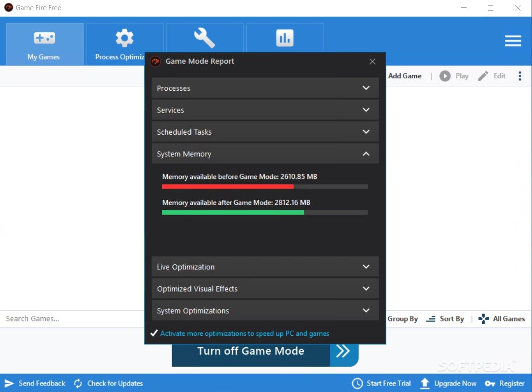The height and width of the screenshot is (392, 532).
Task: Open the wrench tools tab
Action: coord(205,38)
